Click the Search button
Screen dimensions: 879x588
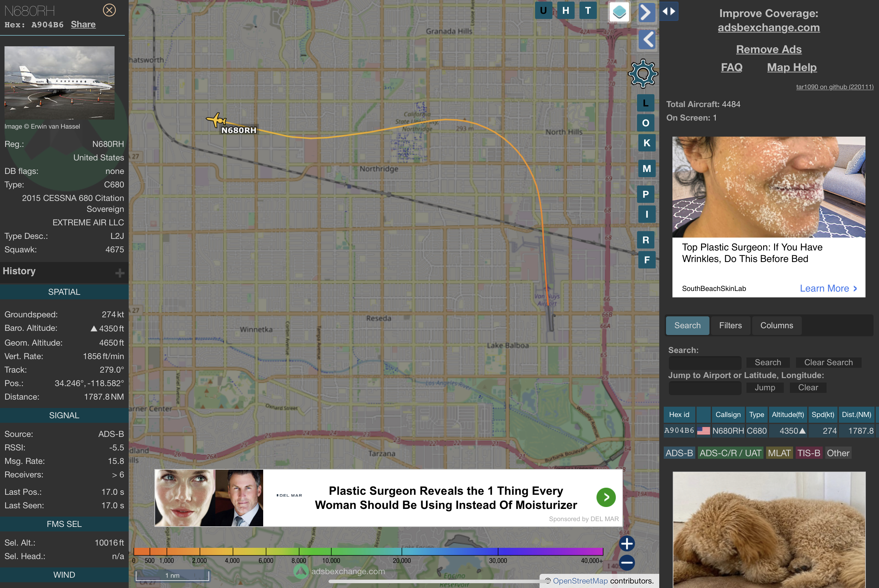pyautogui.click(x=768, y=363)
